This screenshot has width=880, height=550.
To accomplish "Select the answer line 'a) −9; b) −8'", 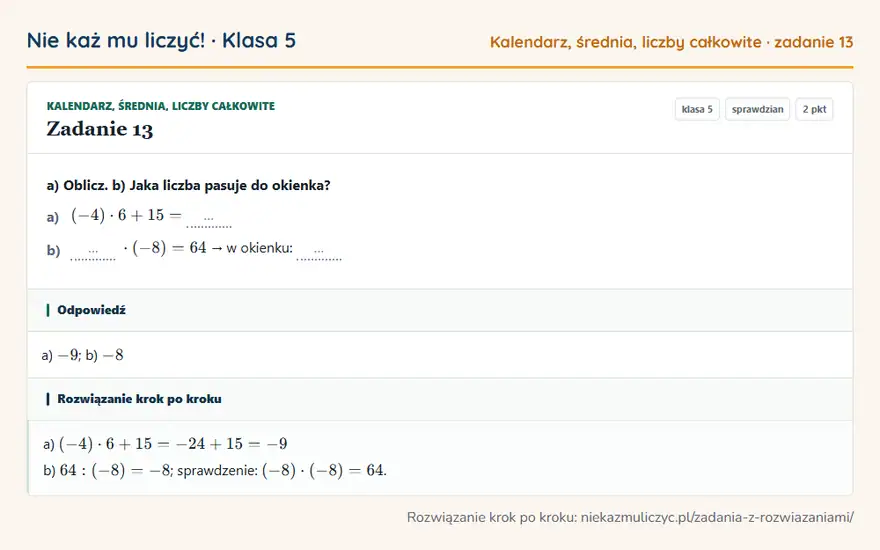I will click(82, 355).
